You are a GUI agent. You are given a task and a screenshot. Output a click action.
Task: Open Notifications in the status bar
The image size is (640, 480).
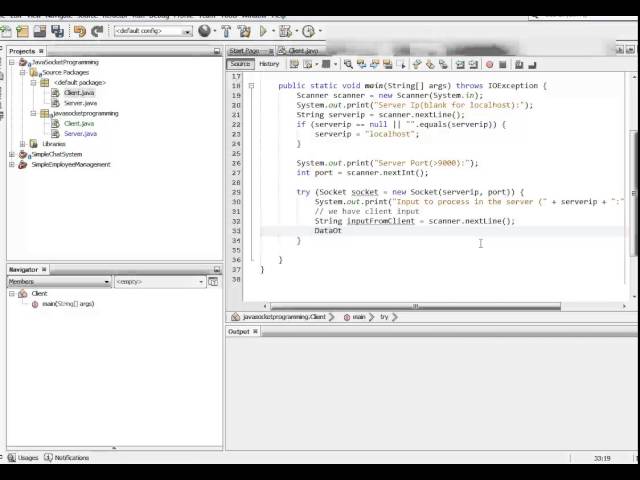(x=67, y=458)
